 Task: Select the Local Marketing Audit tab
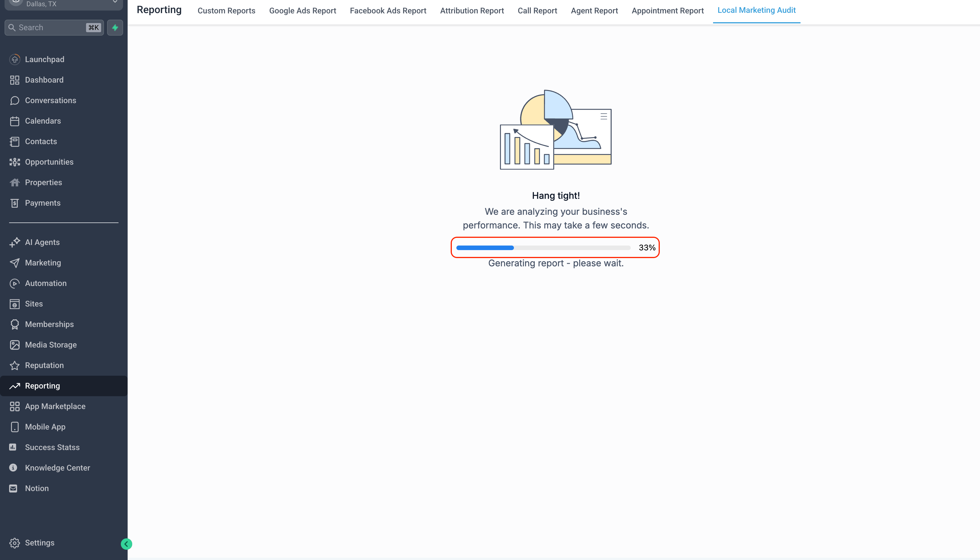coord(756,10)
